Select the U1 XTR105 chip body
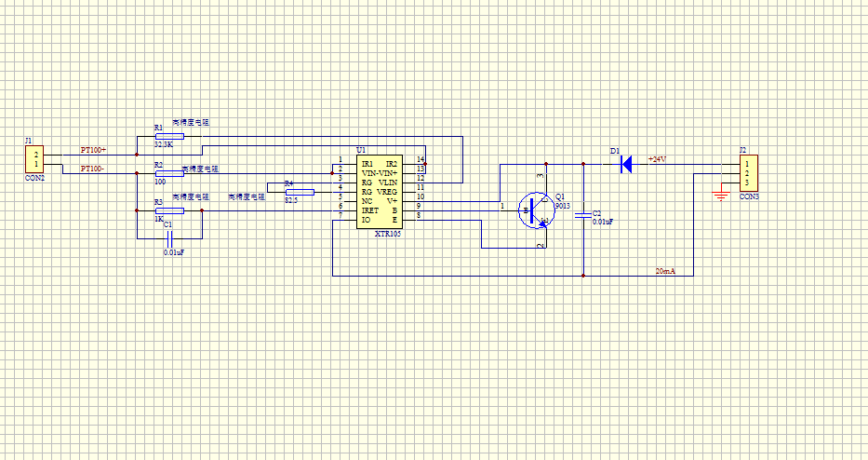The width and height of the screenshot is (868, 460). point(380,192)
